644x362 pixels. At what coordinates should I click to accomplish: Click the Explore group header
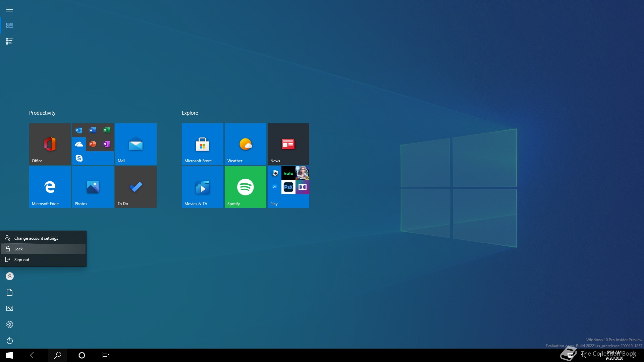pyautogui.click(x=190, y=113)
